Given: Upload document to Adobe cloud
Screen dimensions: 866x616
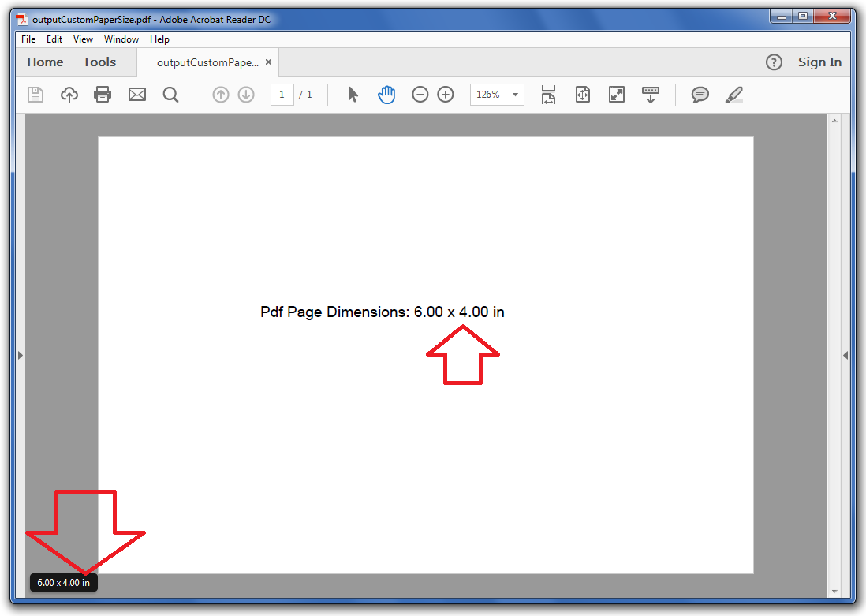Looking at the screenshot, I should point(69,94).
